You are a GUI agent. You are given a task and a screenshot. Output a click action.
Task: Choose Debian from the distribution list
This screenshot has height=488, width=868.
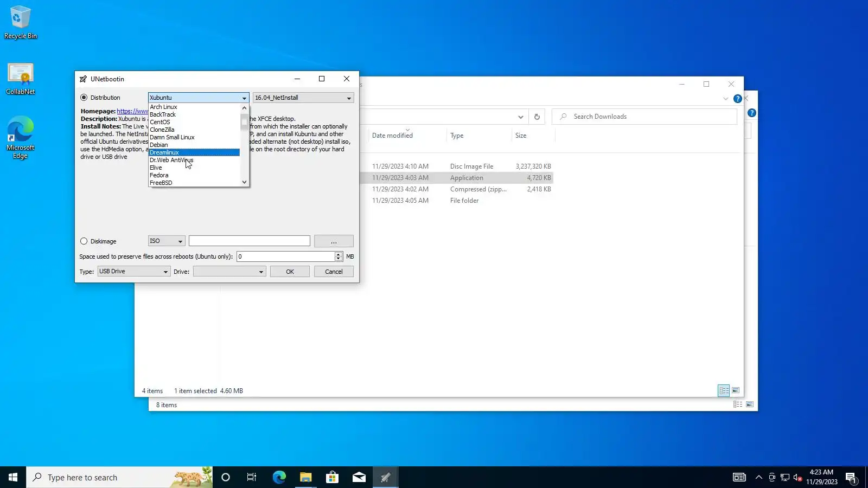coord(194,145)
